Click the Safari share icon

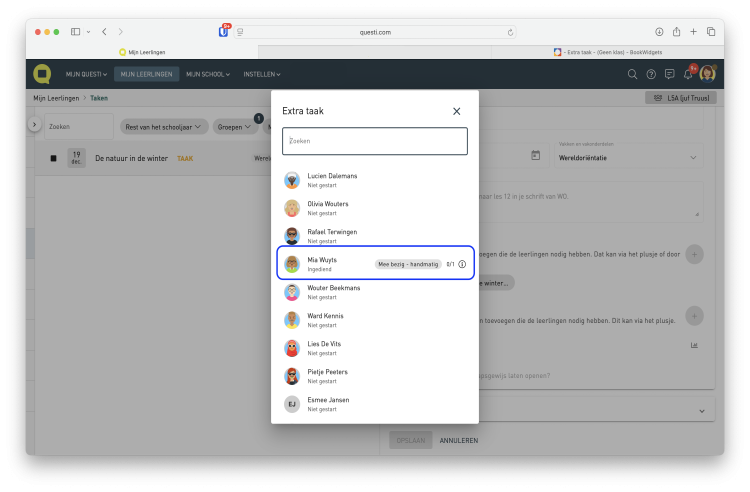coord(676,32)
